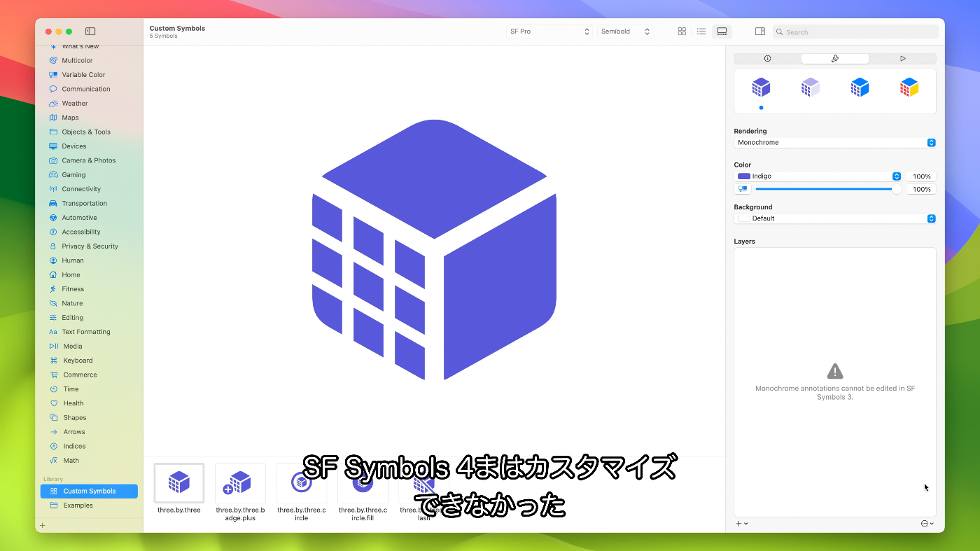
Task: Select palette rendering preview cube
Action: click(x=860, y=88)
